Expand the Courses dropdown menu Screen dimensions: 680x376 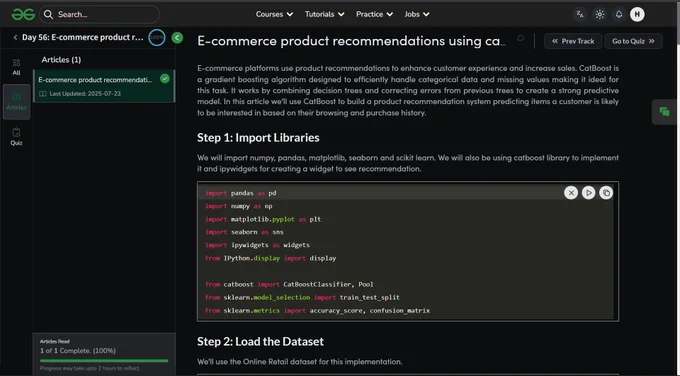pos(274,14)
